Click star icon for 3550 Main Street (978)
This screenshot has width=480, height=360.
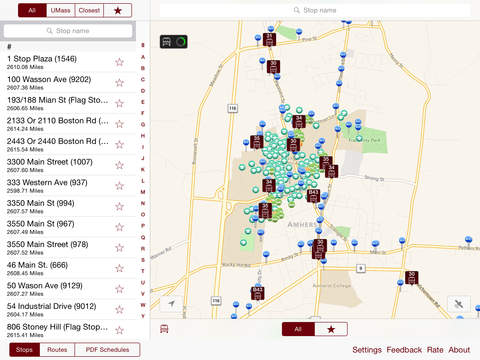(119, 248)
